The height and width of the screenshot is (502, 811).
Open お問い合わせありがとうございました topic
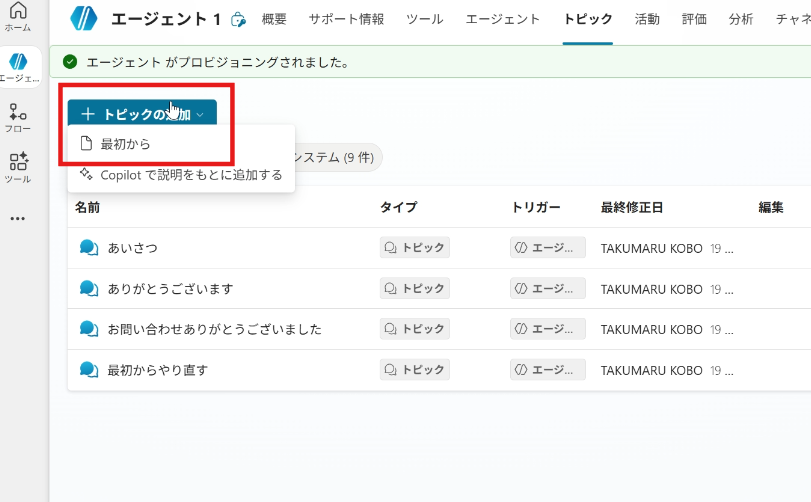(x=214, y=329)
